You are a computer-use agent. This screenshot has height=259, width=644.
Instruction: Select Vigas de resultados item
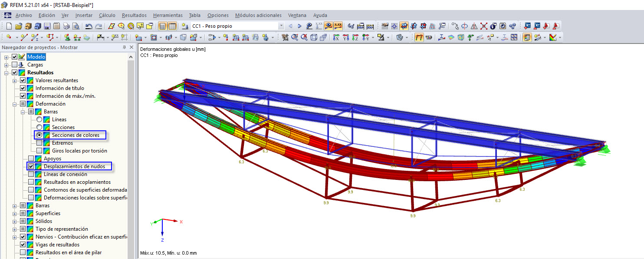click(x=57, y=245)
